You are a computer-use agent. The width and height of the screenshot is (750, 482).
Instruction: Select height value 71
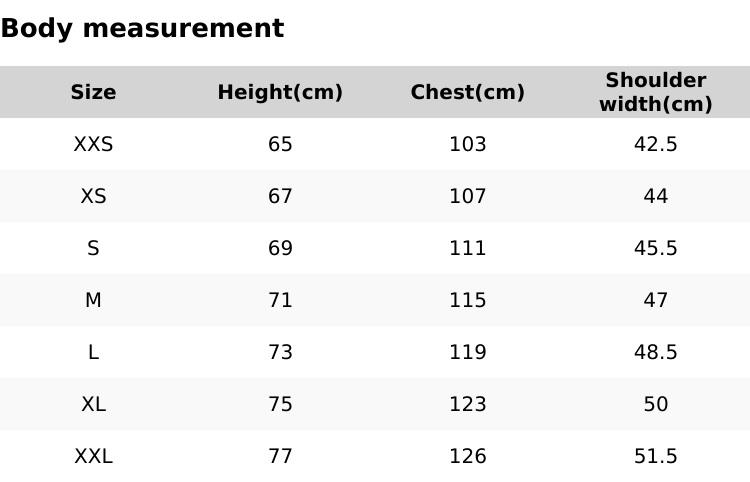click(280, 300)
